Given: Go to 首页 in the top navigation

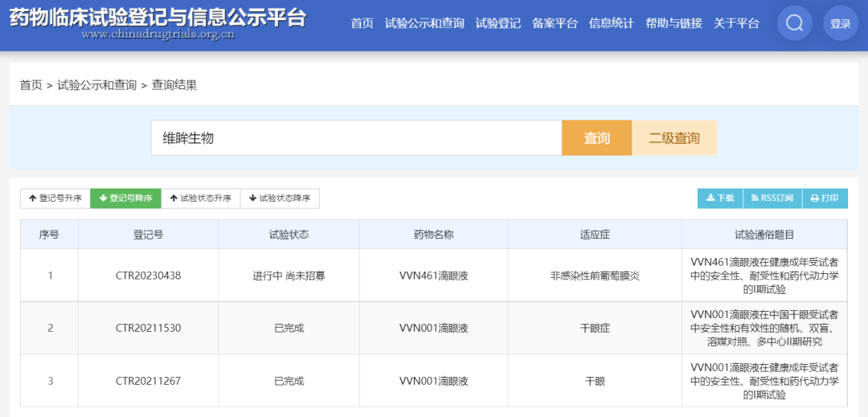Looking at the screenshot, I should (362, 23).
